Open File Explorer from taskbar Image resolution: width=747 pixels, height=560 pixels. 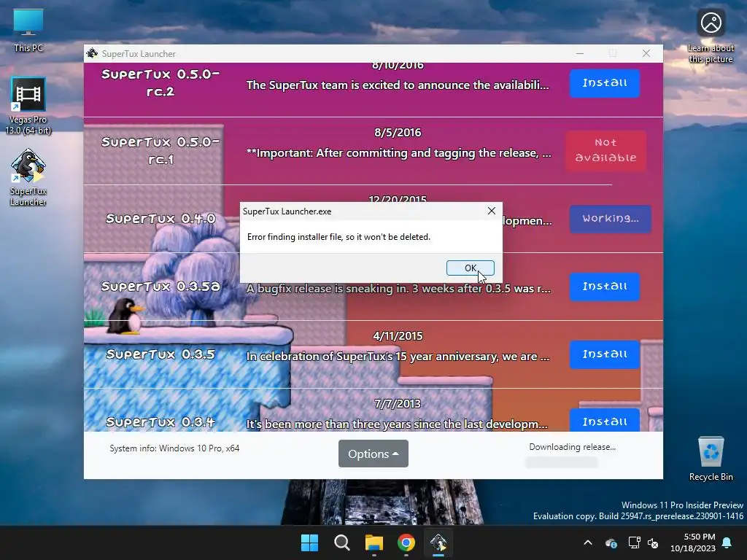[x=374, y=542]
